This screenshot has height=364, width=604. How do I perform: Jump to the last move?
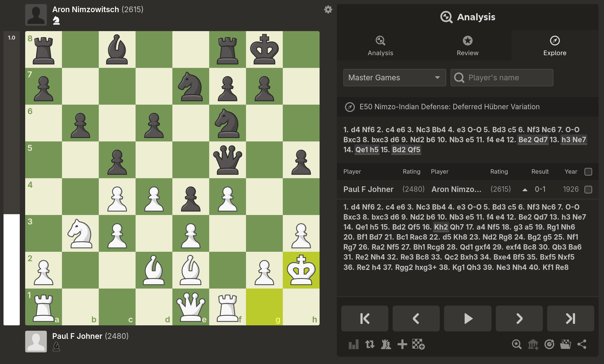[x=571, y=319]
